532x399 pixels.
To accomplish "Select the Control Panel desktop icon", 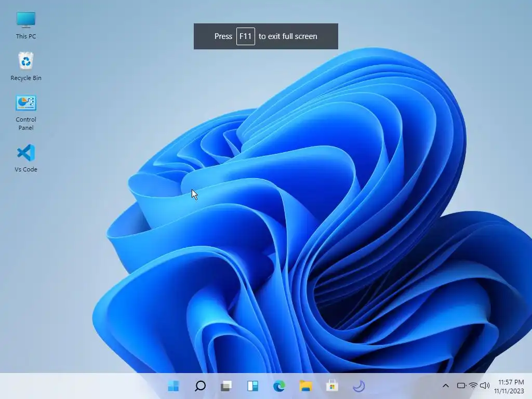I will click(26, 113).
